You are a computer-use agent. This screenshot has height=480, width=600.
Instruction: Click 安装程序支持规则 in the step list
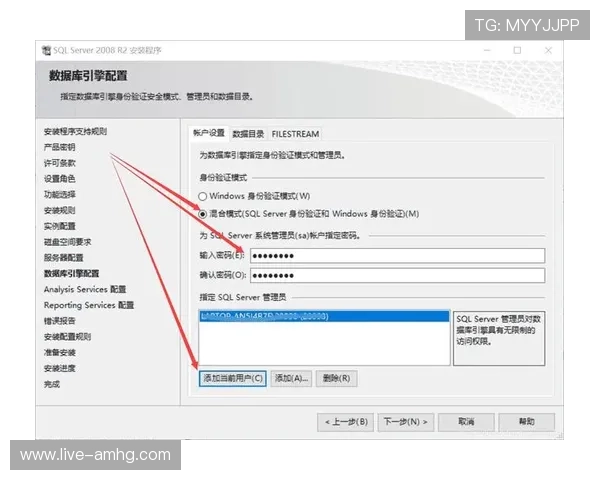pyautogui.click(x=75, y=132)
